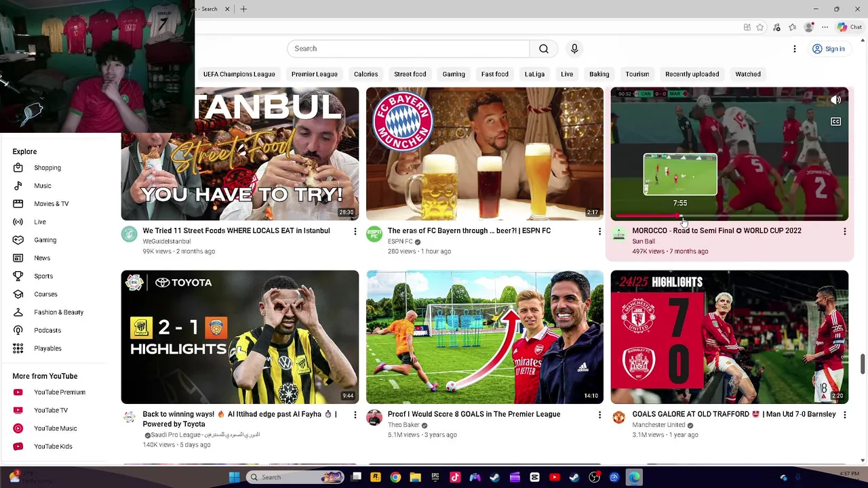This screenshot has height=488, width=868.
Task: Open YouTube Music link
Action: [x=54, y=428]
